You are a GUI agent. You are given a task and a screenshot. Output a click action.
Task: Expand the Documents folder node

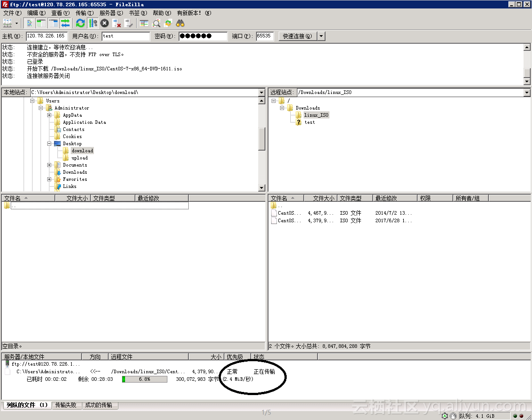pos(49,165)
